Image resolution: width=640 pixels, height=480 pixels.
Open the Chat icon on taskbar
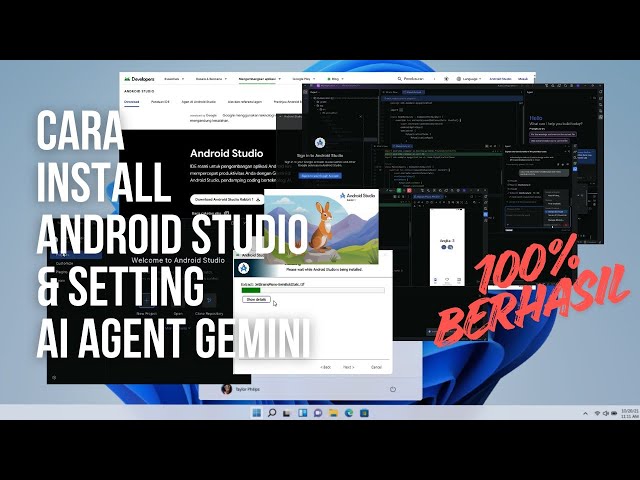318,413
